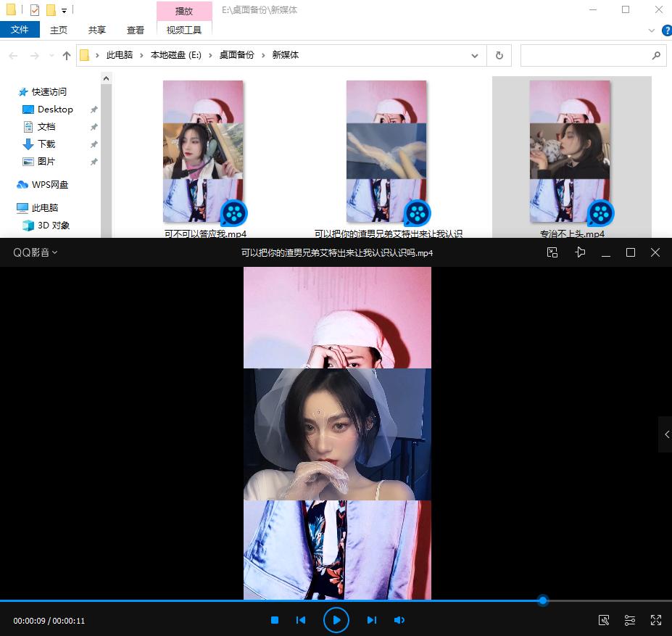Open the playback settings sliders icon
672x636 pixels.
tap(629, 620)
